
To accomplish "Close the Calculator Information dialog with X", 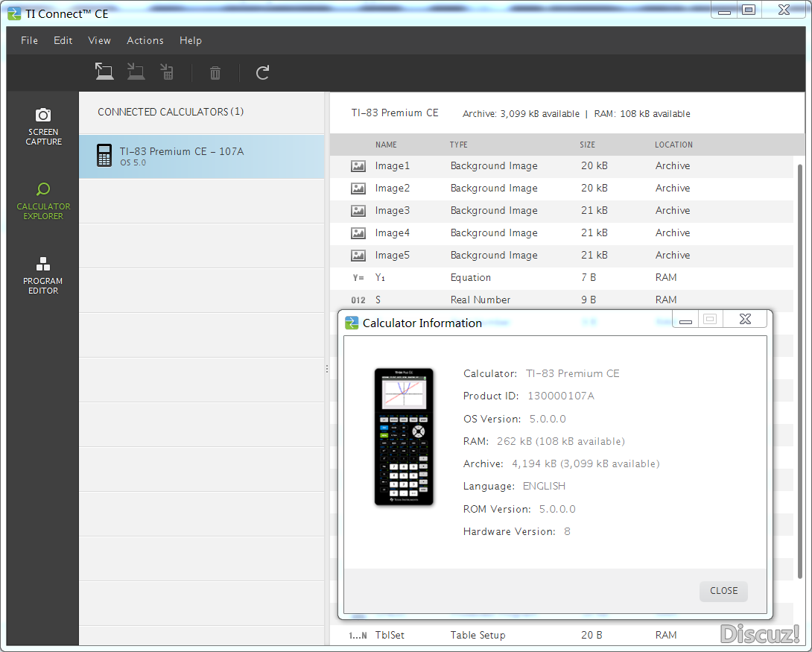I will (x=745, y=319).
